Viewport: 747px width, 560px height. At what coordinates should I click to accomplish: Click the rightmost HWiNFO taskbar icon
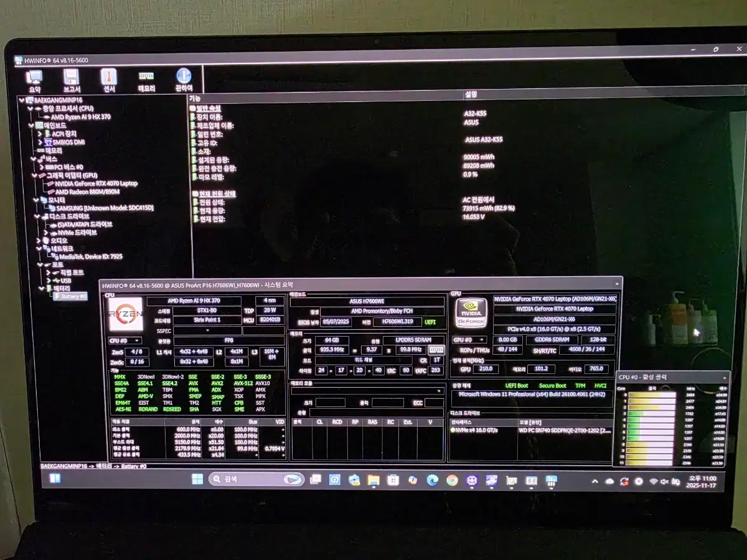pos(551,481)
